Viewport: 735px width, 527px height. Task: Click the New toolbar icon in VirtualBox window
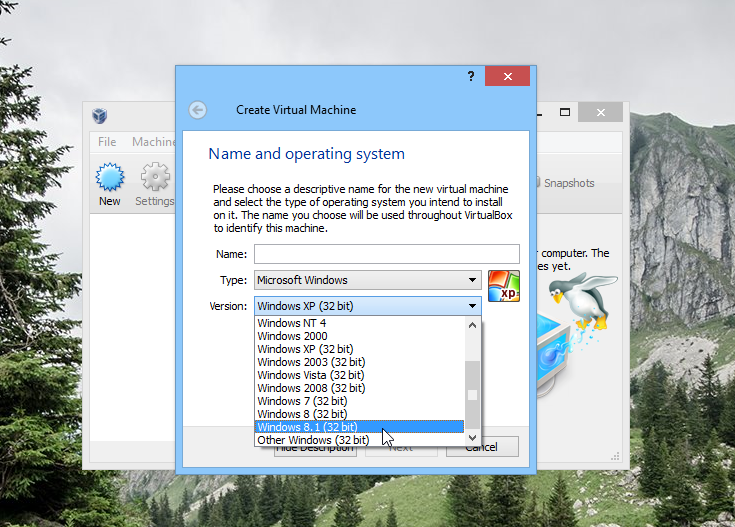tap(110, 185)
